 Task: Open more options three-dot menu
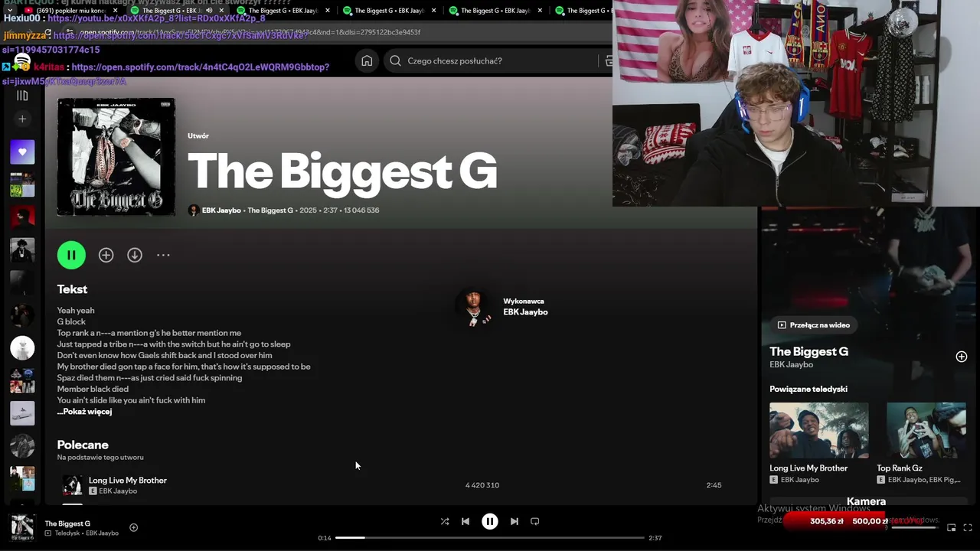[163, 255]
